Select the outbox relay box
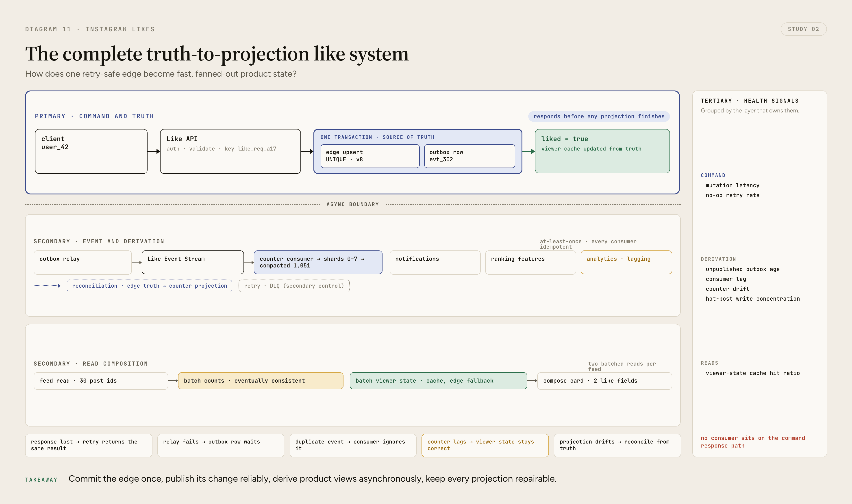 (83, 262)
